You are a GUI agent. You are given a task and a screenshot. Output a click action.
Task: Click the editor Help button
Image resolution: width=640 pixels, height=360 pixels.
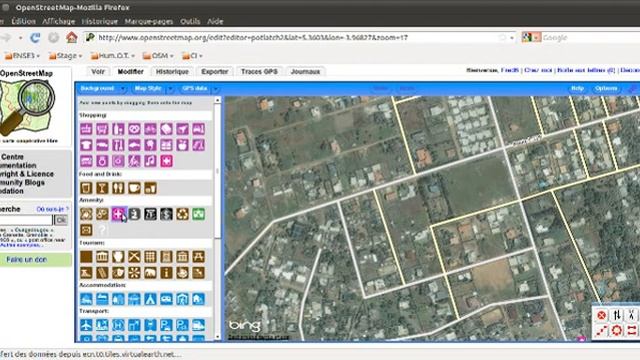577,89
